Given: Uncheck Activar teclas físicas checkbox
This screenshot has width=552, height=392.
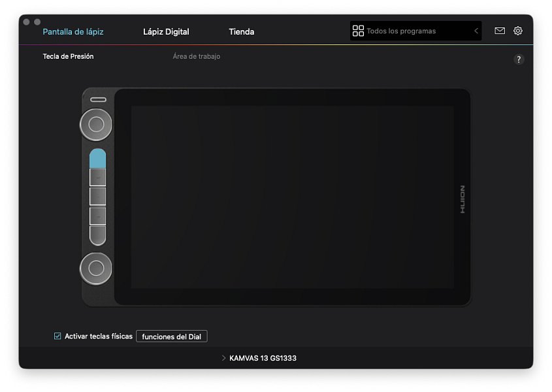Looking at the screenshot, I should 57,336.
